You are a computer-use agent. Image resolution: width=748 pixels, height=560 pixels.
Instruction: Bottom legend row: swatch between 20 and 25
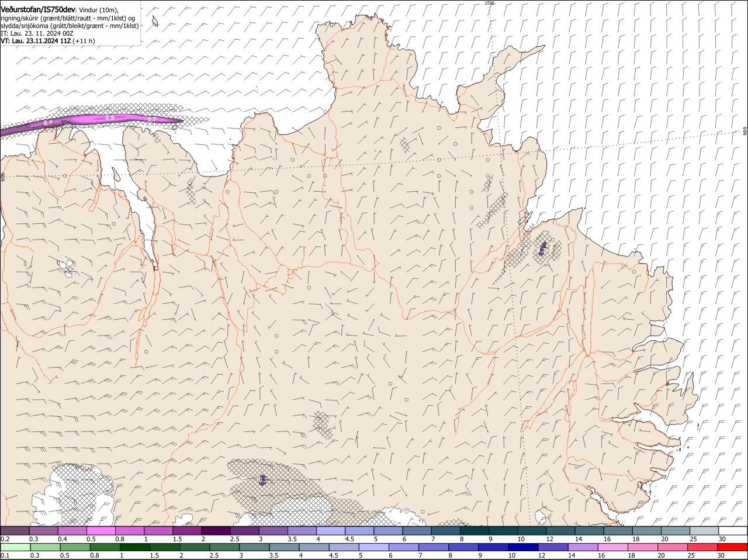click(672, 547)
